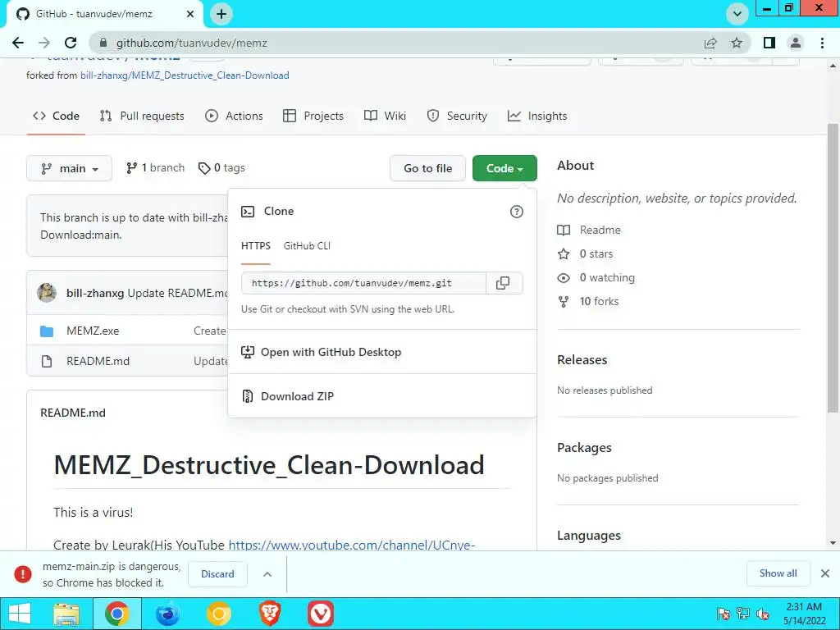Click the muted volume tray icon
840x630 pixels.
click(x=763, y=614)
